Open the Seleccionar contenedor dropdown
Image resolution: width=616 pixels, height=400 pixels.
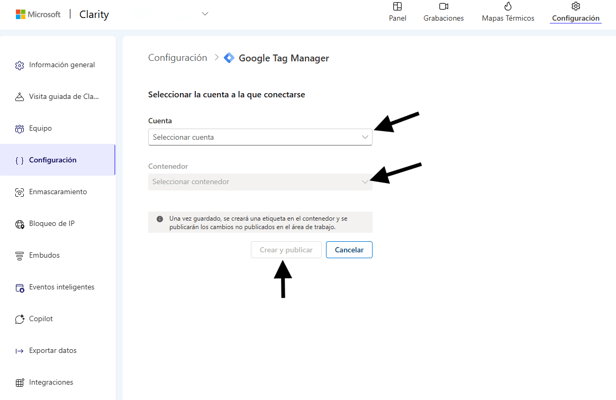click(x=260, y=182)
